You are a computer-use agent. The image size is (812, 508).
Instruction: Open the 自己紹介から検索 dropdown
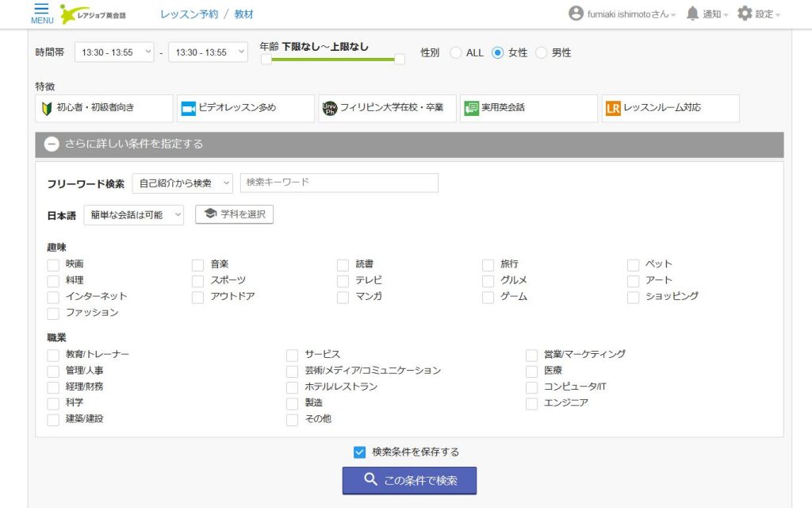(182, 183)
